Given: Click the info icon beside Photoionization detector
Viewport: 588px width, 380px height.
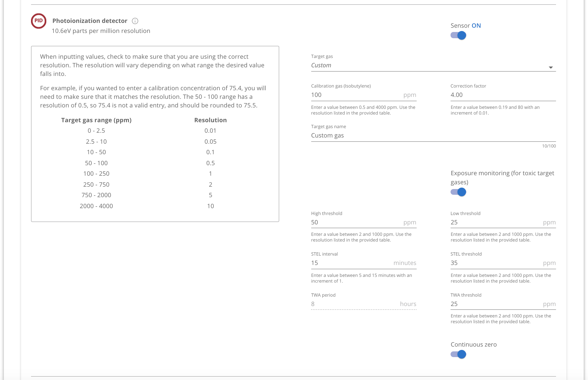Looking at the screenshot, I should coord(135,21).
